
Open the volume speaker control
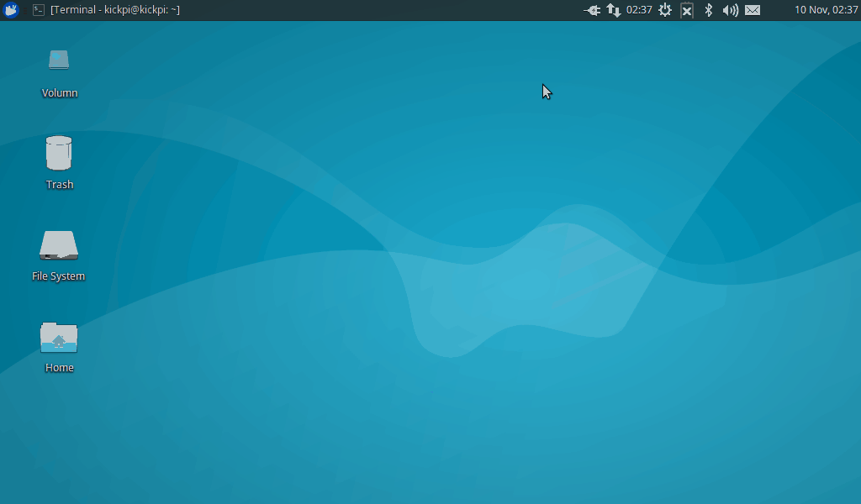pos(730,10)
